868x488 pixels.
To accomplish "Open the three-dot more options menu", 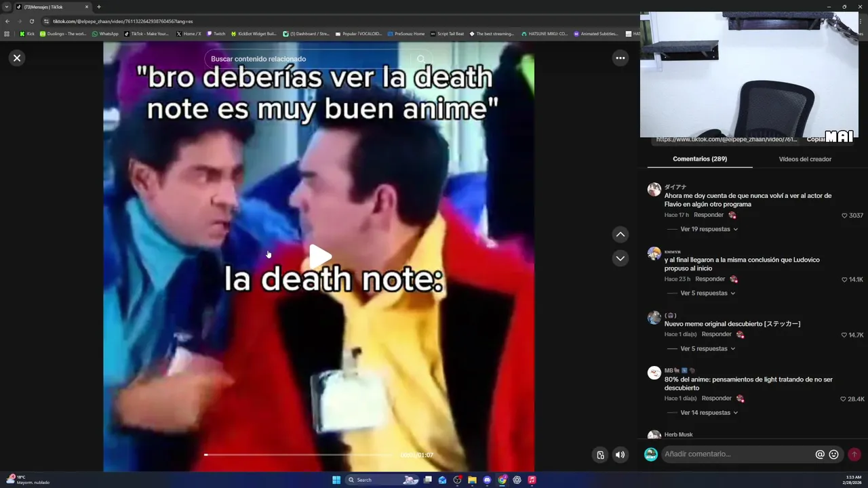I will 620,58.
